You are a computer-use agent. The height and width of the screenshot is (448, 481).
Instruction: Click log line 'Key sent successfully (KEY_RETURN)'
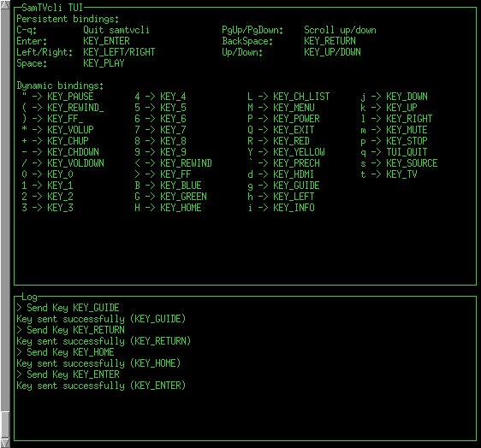point(104,341)
